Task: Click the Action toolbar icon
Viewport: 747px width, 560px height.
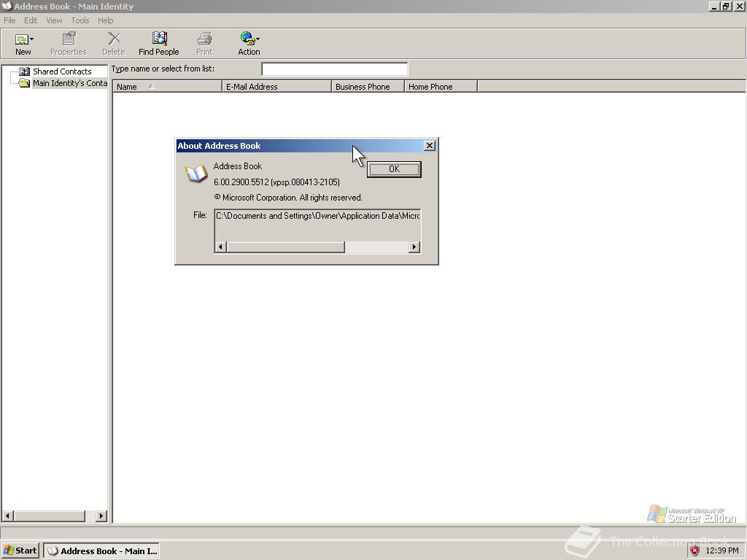Action: [247, 39]
